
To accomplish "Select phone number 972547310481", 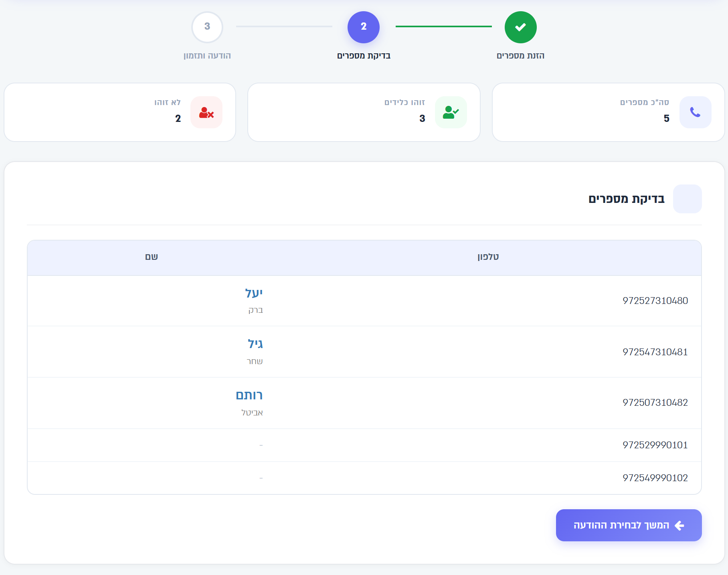I will [655, 352].
